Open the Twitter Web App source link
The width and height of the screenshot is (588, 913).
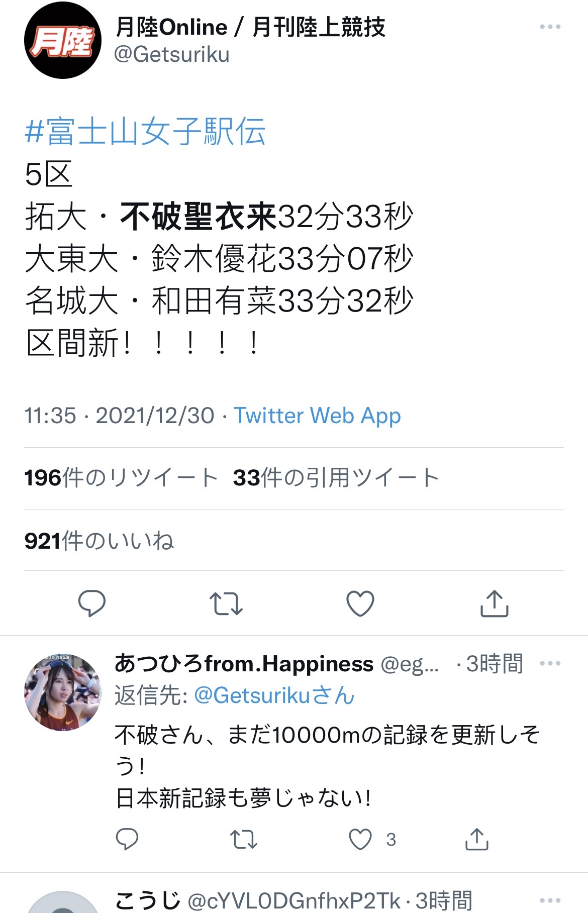(x=317, y=416)
